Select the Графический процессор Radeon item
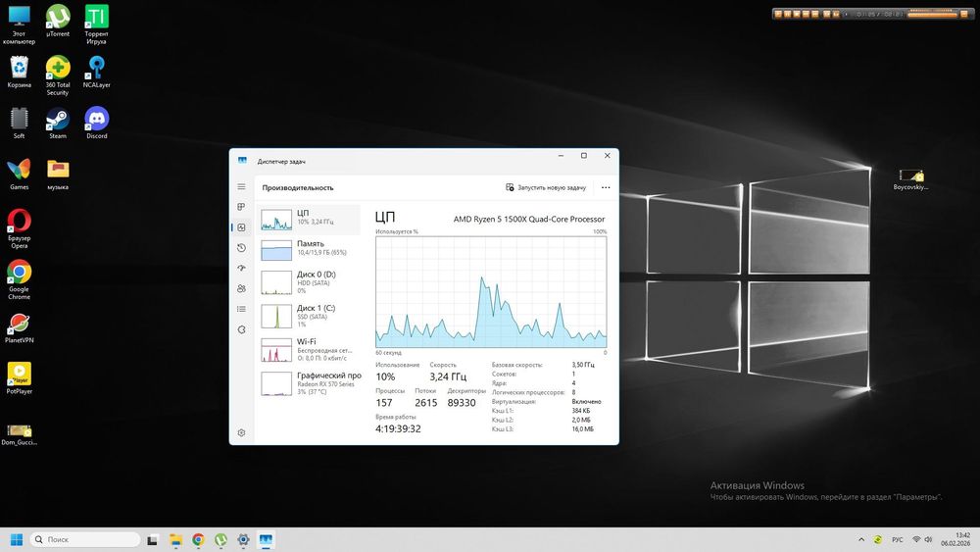The width and height of the screenshot is (980, 552). pos(309,383)
